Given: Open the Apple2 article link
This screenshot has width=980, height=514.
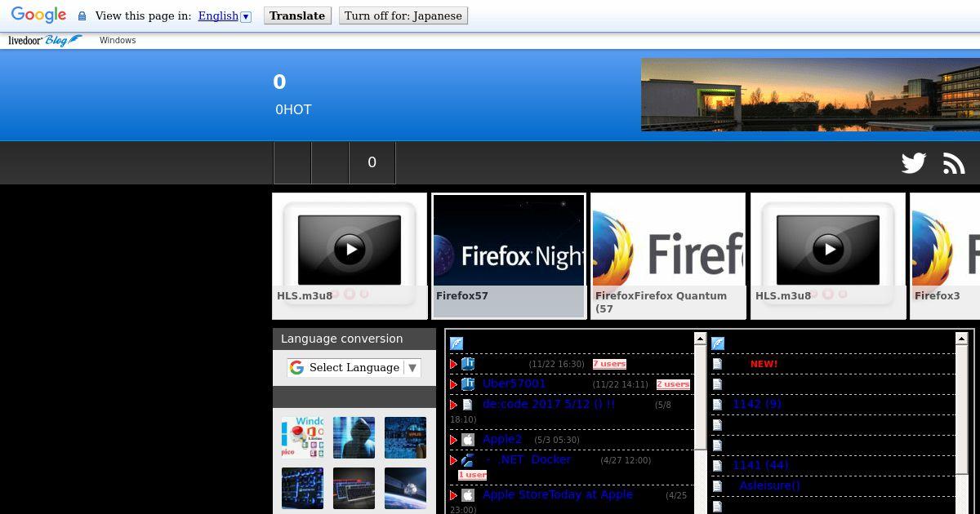Looking at the screenshot, I should pyautogui.click(x=501, y=439).
